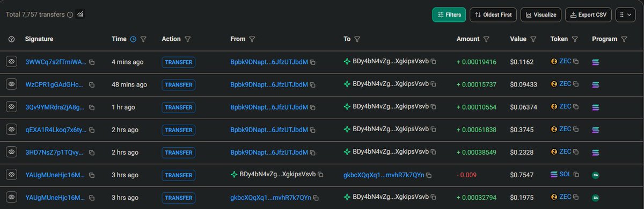Copy To address gkbcXQqXq1 in SOL row
Viewport: 644px width, 209px height.
[x=429, y=176]
